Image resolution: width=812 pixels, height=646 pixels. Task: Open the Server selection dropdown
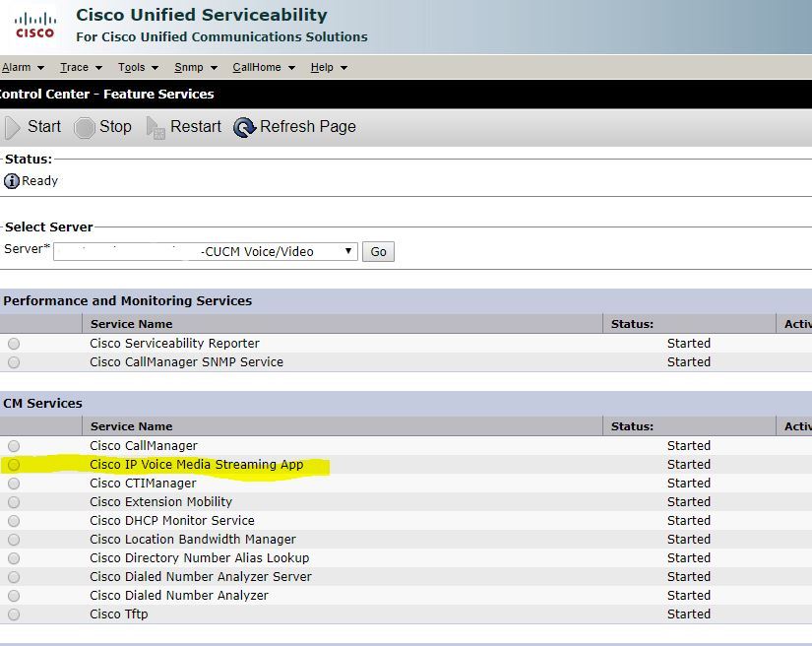pos(349,251)
